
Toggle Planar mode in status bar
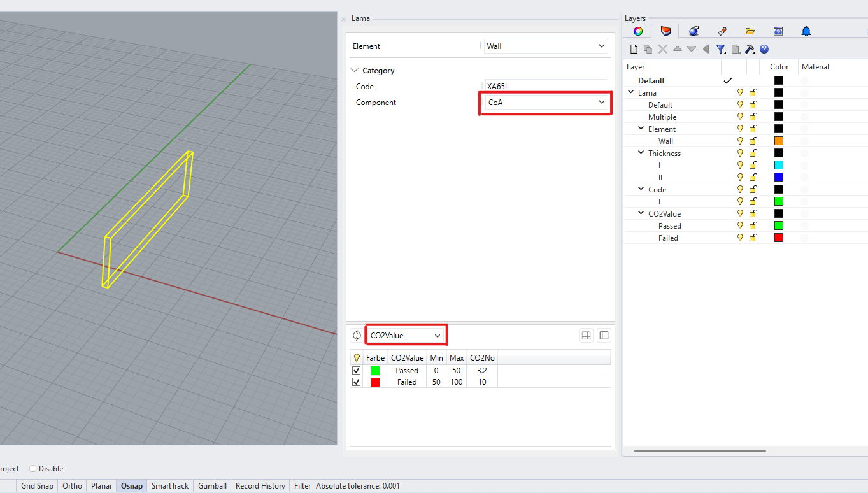(x=101, y=486)
